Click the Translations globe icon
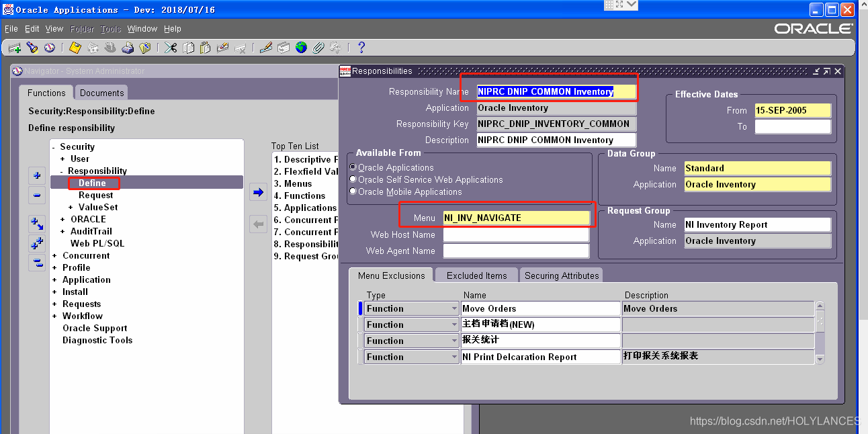868x434 pixels. click(x=301, y=48)
